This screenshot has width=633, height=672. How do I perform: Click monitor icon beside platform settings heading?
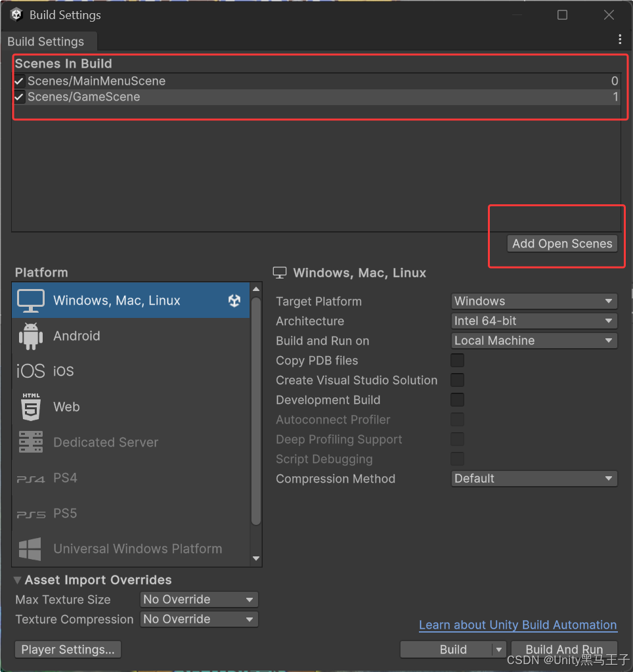point(280,273)
